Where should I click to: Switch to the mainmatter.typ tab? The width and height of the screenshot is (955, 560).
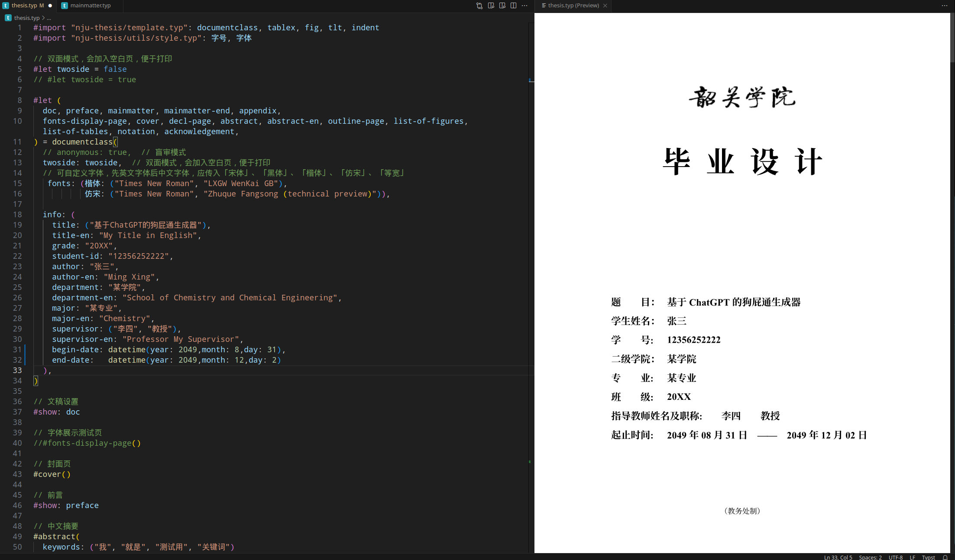tap(90, 6)
